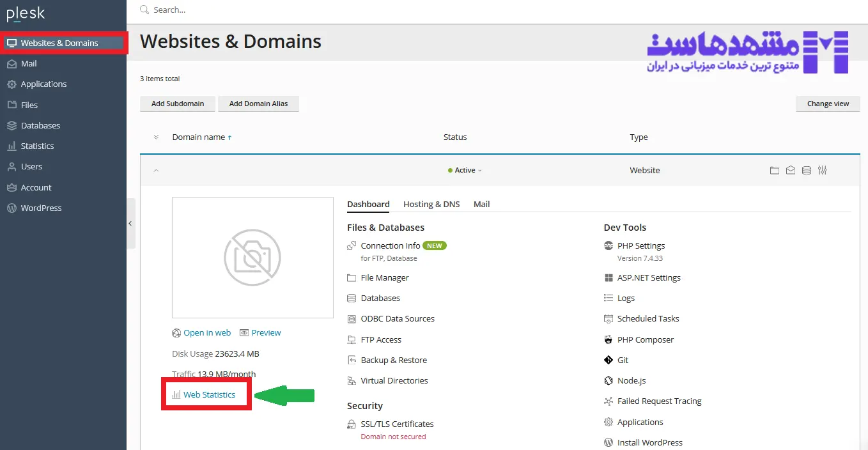Click the database icon in domain row

(x=807, y=171)
